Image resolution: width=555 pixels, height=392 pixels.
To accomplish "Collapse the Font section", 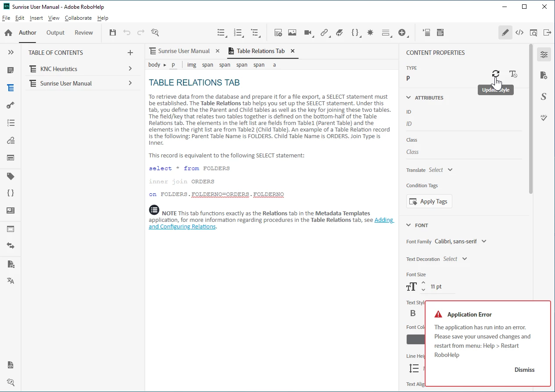I will (409, 225).
